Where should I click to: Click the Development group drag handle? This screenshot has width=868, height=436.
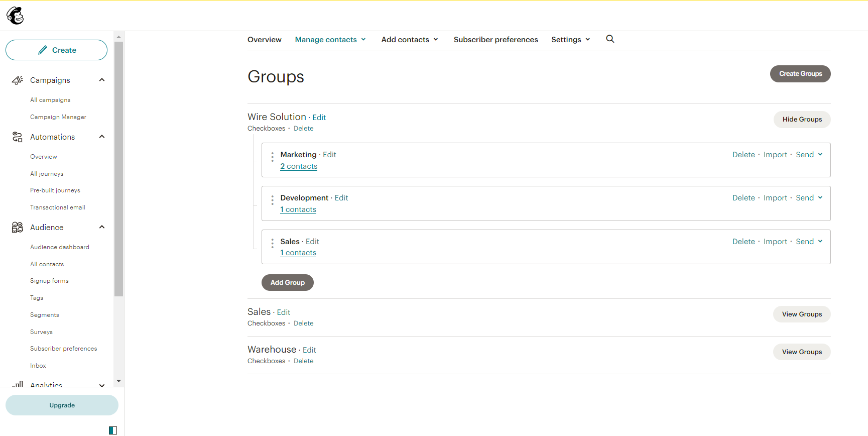coord(272,200)
